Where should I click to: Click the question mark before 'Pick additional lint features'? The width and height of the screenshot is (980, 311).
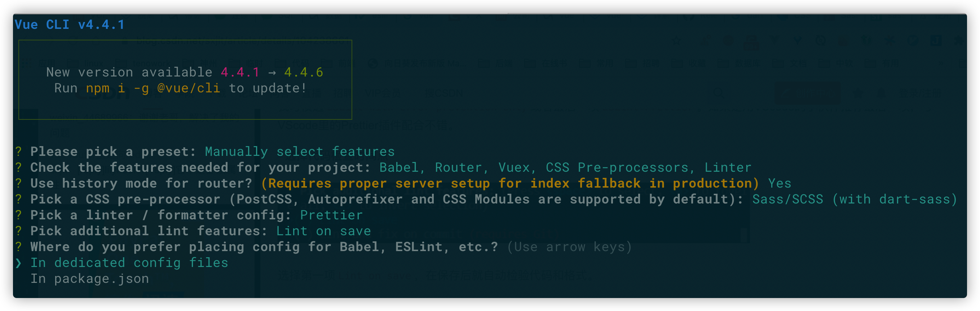click(18, 231)
